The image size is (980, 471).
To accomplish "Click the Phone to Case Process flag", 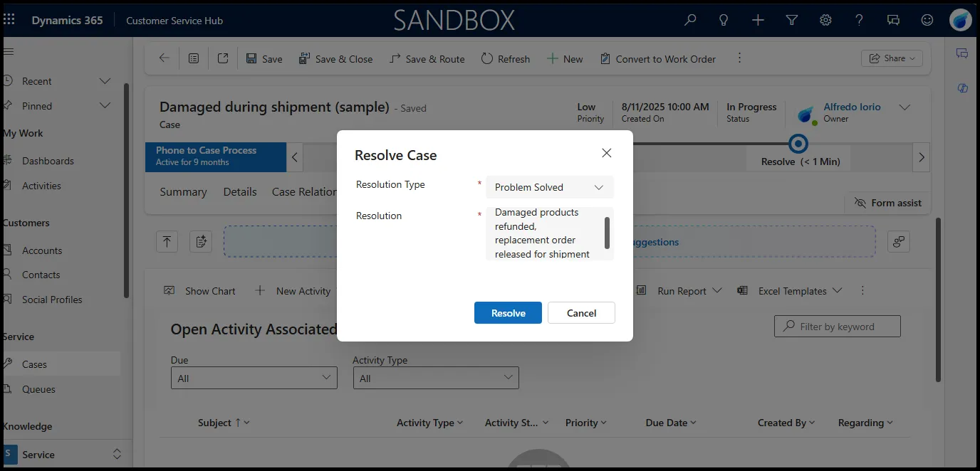I will (216, 157).
